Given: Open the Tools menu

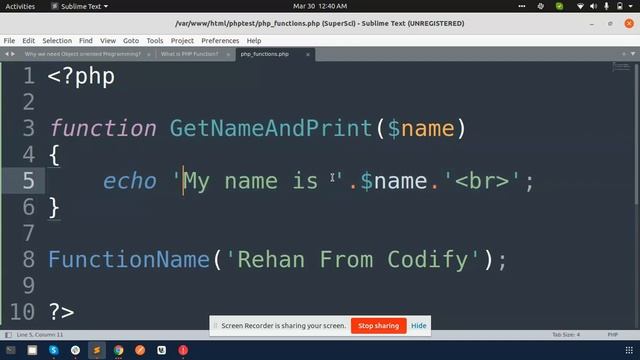Looking at the screenshot, I should 155,40.
